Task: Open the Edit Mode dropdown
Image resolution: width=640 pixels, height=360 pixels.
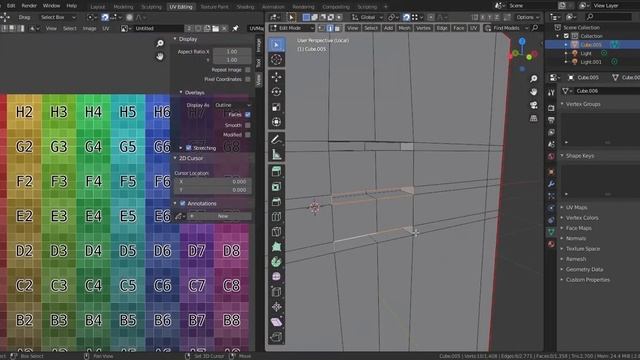Action: pyautogui.click(x=291, y=28)
